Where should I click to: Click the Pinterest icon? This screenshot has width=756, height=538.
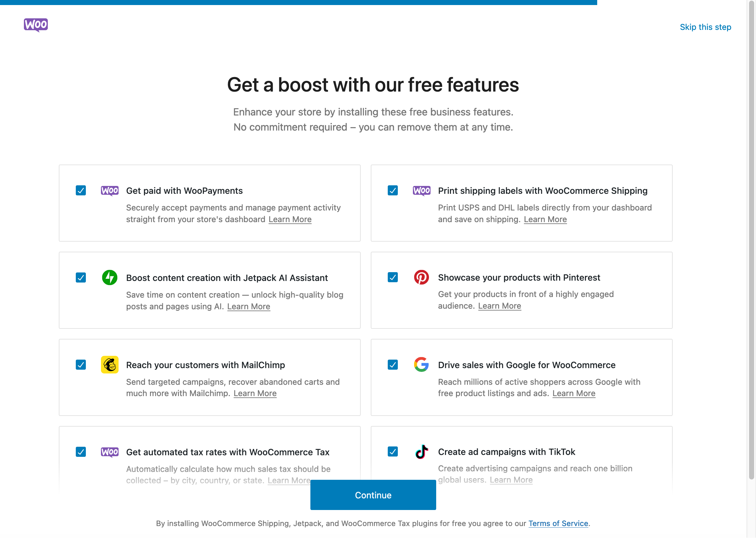click(x=421, y=277)
